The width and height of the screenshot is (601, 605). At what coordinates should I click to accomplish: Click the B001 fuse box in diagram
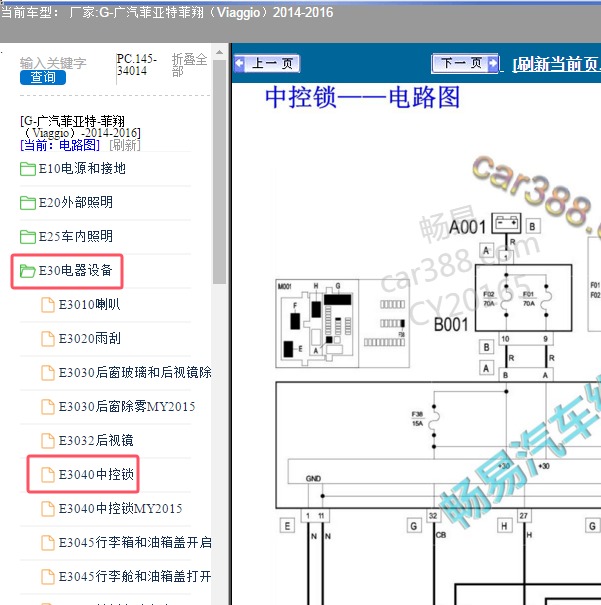pos(523,297)
